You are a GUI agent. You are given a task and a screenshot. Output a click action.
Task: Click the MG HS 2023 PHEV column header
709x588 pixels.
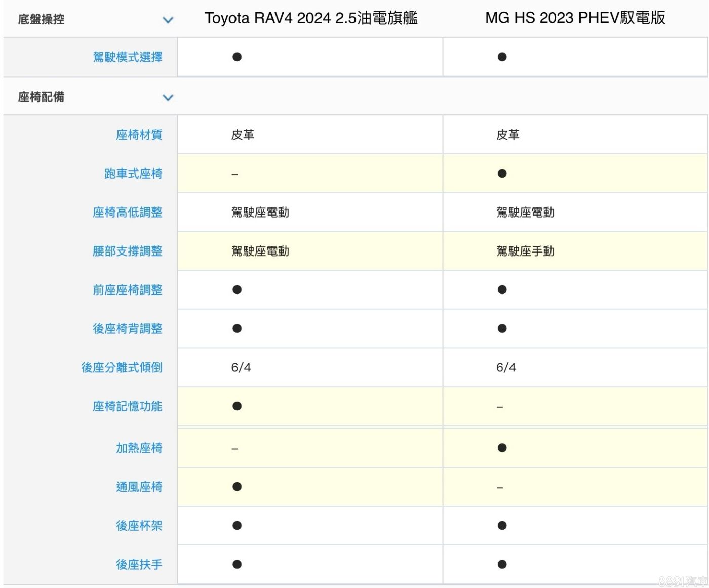click(575, 18)
